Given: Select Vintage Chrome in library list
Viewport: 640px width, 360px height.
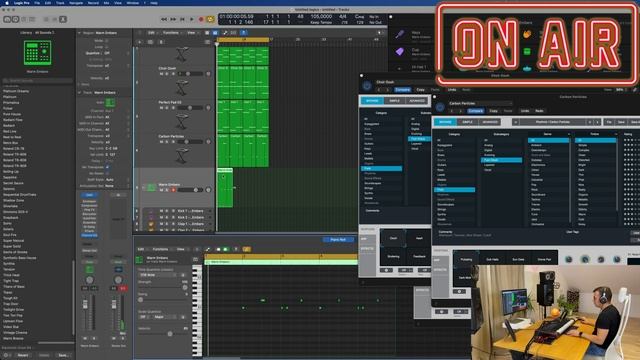Looking at the screenshot, I should 15,333.
